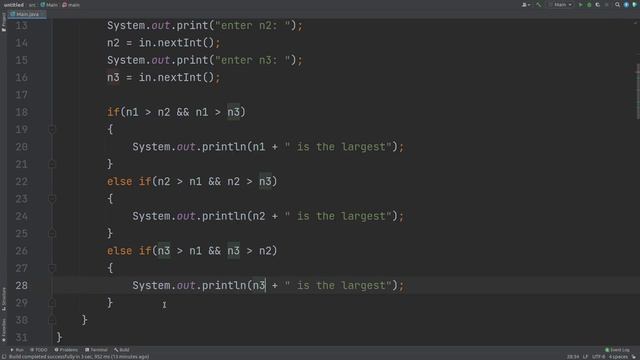Change the LF line separator setting
The width and height of the screenshot is (640, 360).
(585, 357)
